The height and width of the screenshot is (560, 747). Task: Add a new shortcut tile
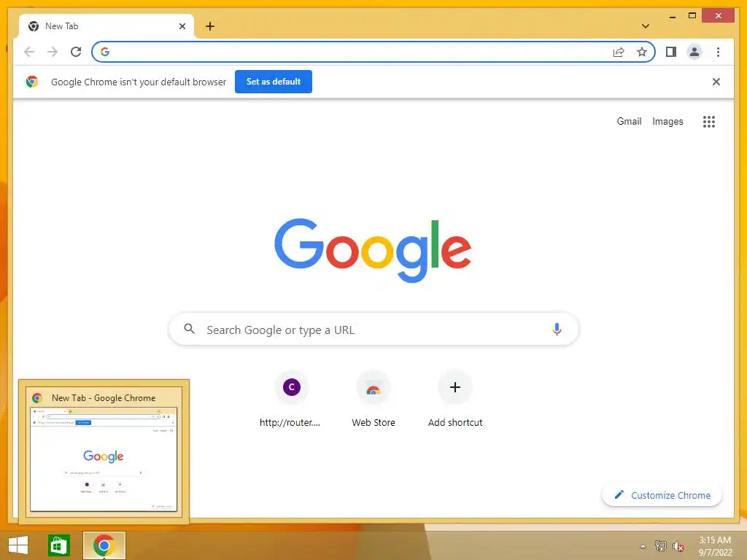pos(455,400)
